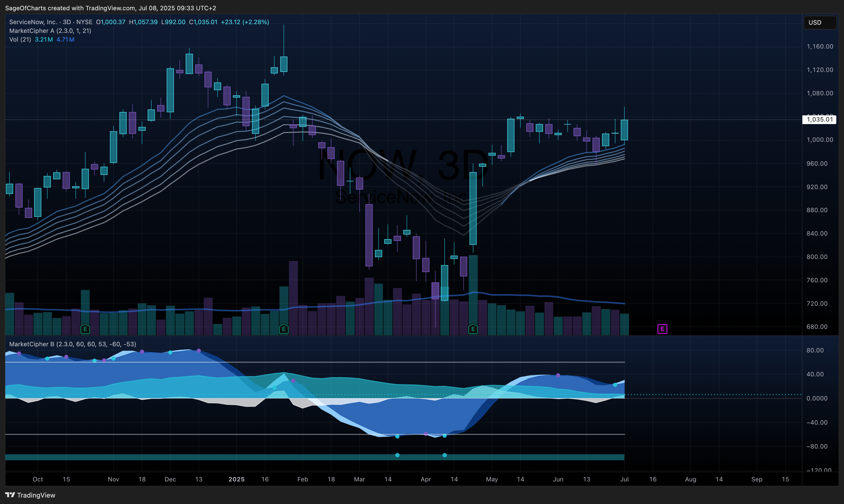Click the close value C1,035.01
The height and width of the screenshot is (504, 844).
pos(203,22)
